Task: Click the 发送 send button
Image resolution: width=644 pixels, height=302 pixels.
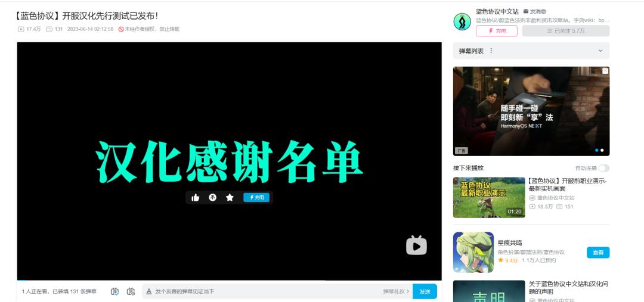Action: (425, 291)
